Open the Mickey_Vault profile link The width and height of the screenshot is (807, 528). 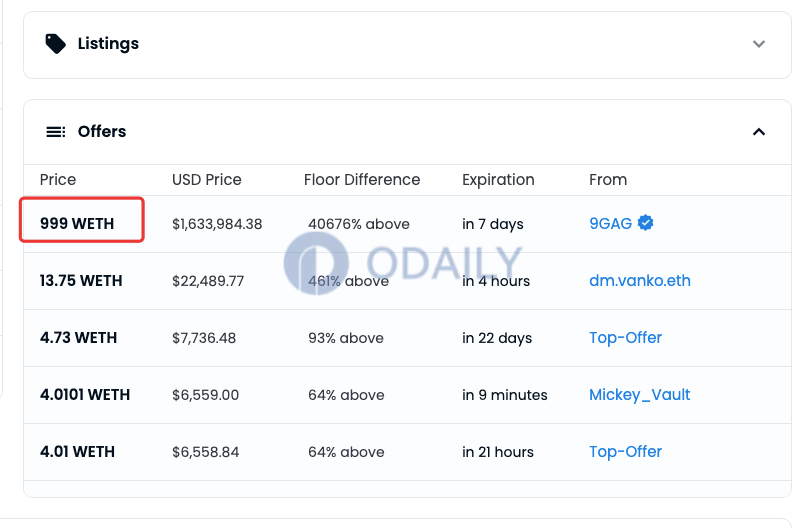639,395
